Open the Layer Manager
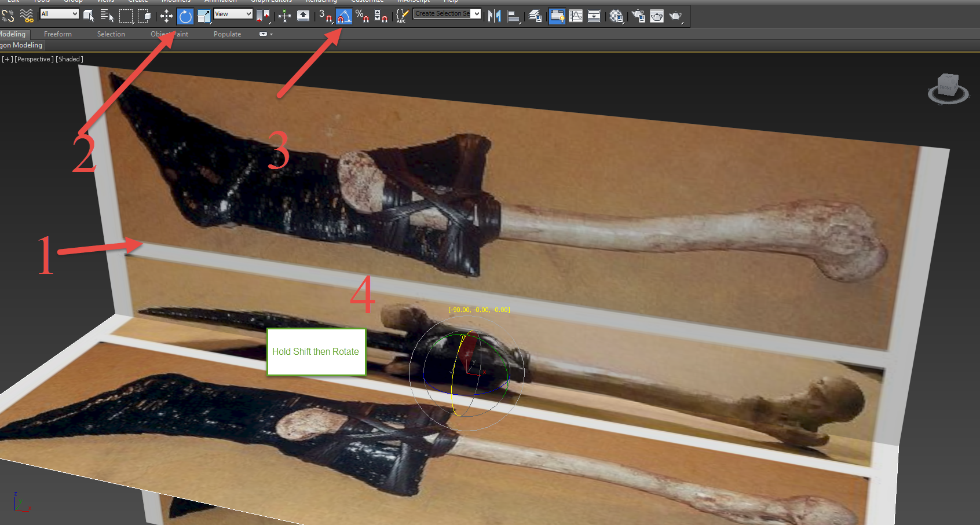The image size is (980, 525). [535, 16]
